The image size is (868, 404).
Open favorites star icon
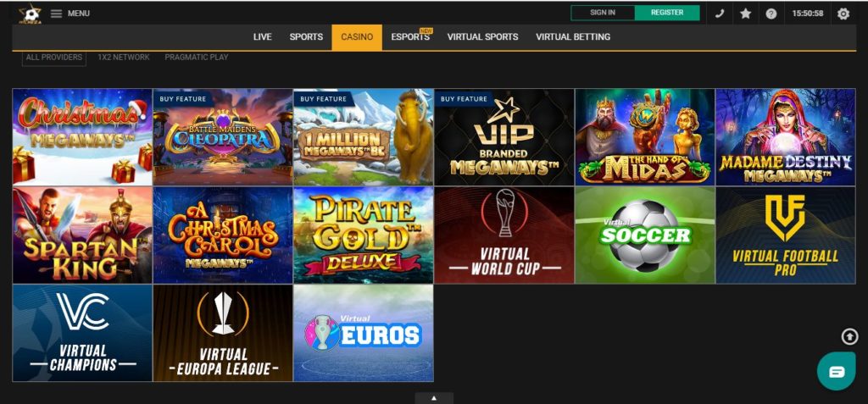coord(746,14)
